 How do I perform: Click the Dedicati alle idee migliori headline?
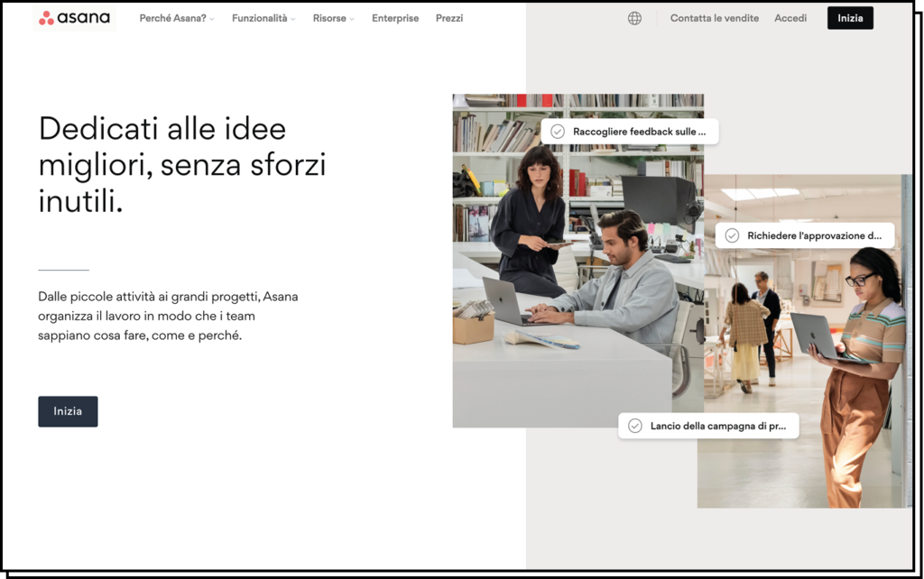tap(181, 164)
